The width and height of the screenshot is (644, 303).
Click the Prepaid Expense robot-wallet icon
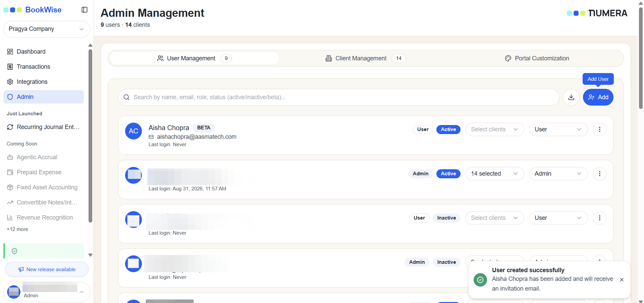click(x=10, y=172)
